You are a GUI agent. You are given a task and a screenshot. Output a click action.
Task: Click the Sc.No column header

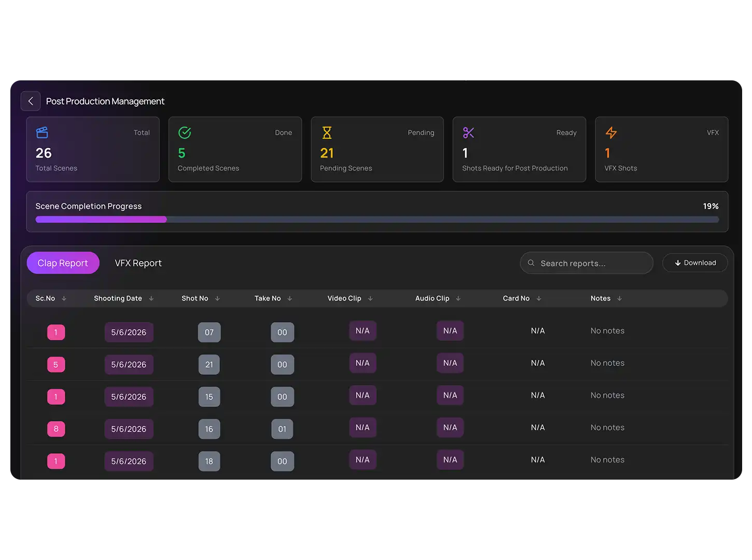pos(45,298)
